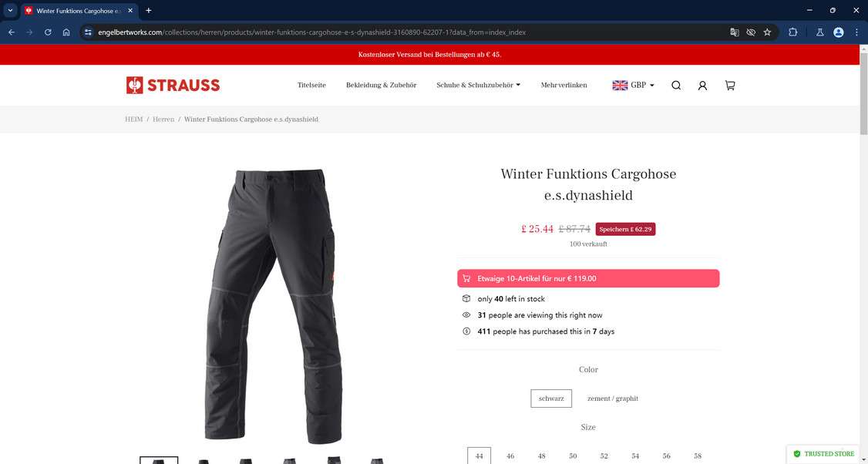Open the user account icon

tap(702, 86)
